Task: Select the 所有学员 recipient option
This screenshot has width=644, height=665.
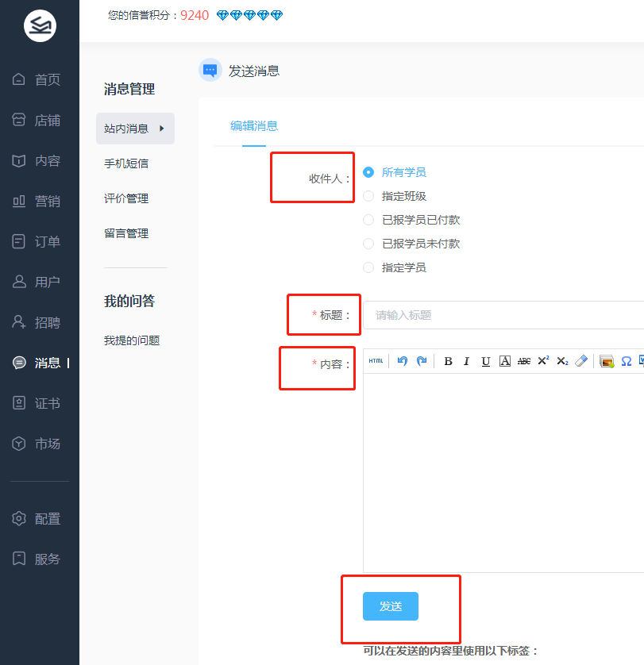Action: (368, 172)
